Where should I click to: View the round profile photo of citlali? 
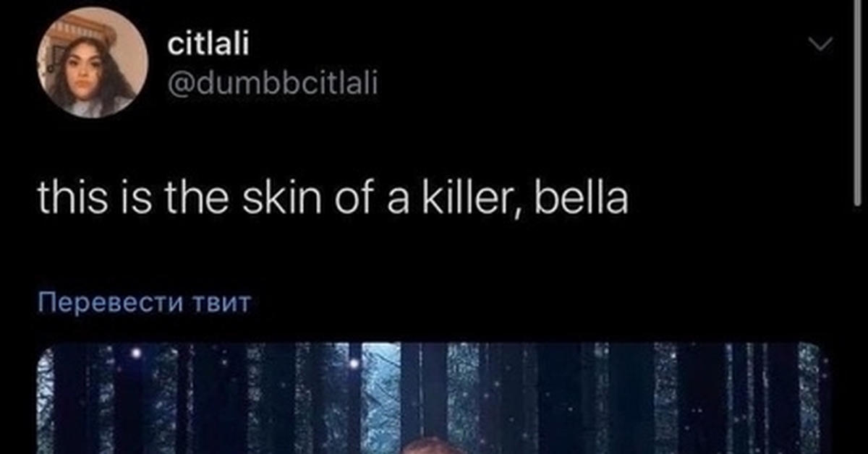[x=92, y=63]
